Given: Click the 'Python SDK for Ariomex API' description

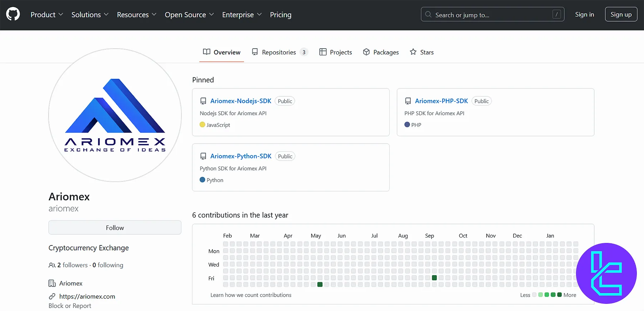Looking at the screenshot, I should [233, 168].
